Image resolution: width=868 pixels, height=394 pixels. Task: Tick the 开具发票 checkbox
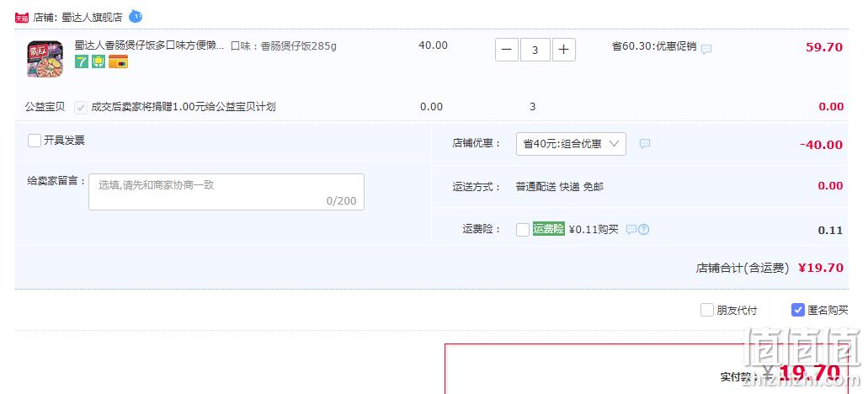point(35,141)
